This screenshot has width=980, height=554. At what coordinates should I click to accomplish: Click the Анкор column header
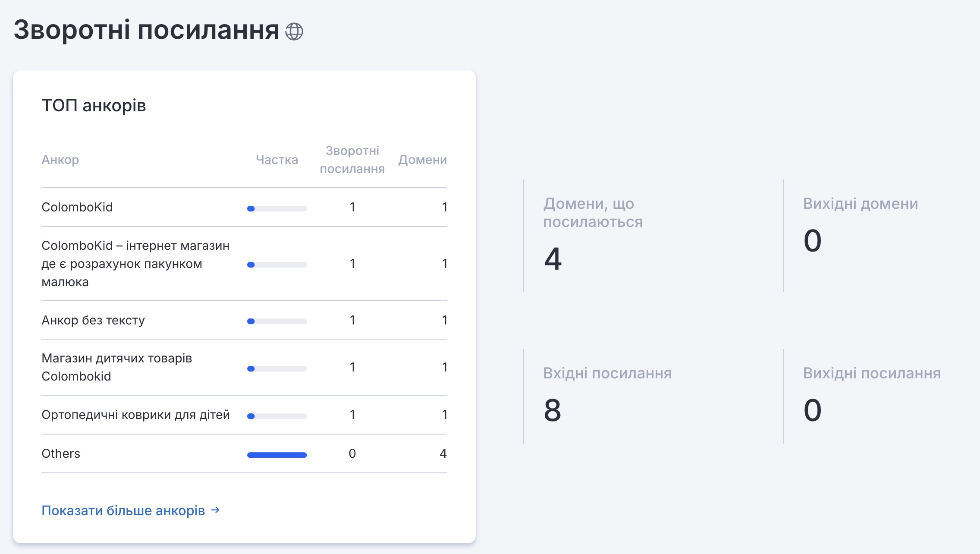tap(60, 160)
